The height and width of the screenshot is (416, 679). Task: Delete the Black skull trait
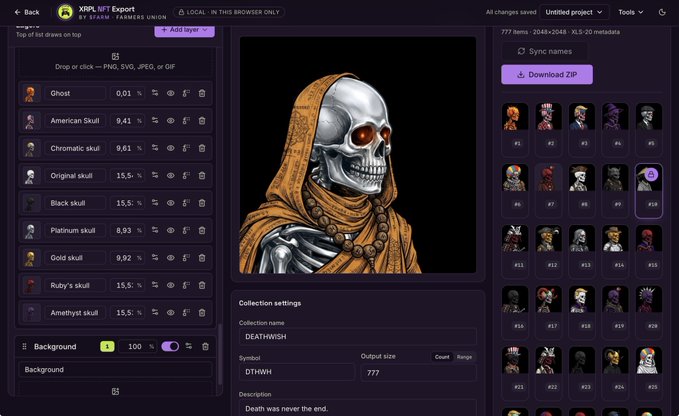click(202, 203)
